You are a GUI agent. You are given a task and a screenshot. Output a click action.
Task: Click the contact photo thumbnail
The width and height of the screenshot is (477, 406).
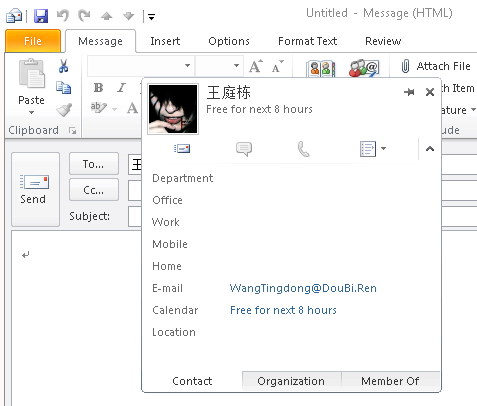pos(173,109)
